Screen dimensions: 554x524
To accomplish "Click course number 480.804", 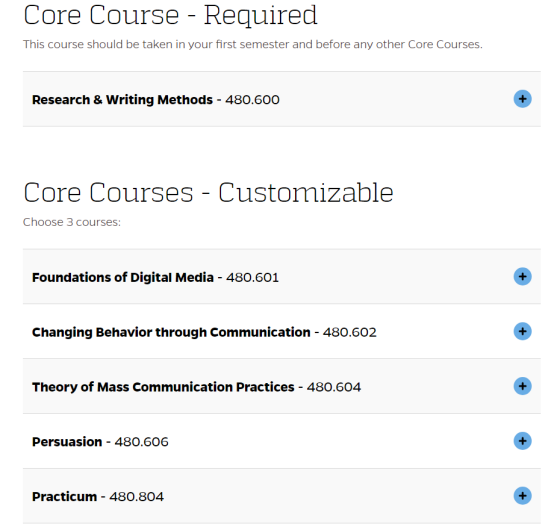I will pyautogui.click(x=136, y=496).
